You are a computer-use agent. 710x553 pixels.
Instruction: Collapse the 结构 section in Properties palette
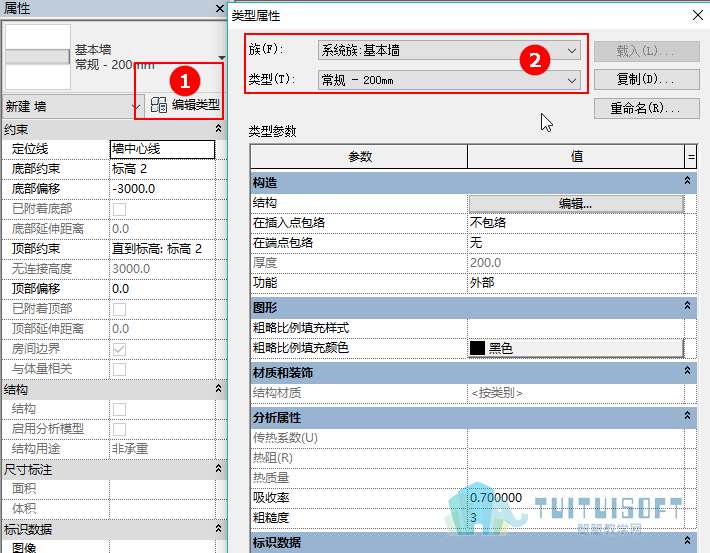tap(219, 389)
